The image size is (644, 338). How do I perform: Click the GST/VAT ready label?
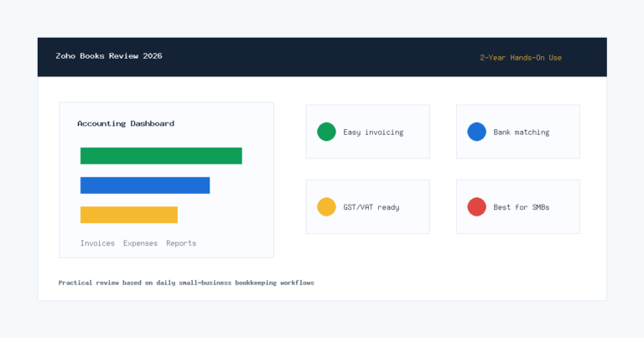(371, 207)
